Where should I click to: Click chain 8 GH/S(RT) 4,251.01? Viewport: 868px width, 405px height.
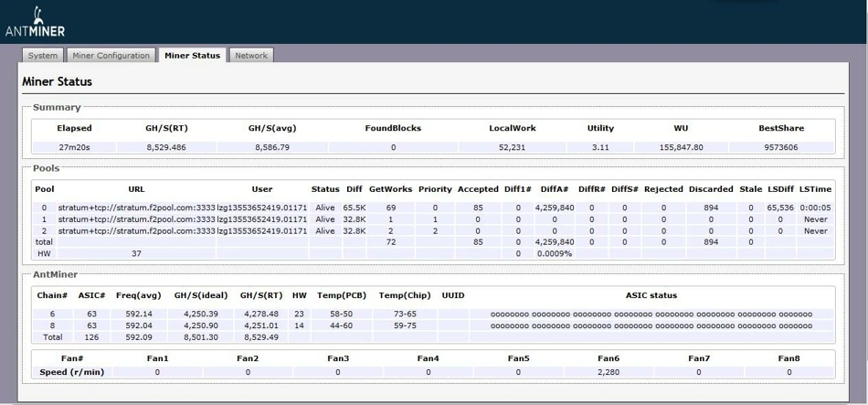pos(262,325)
